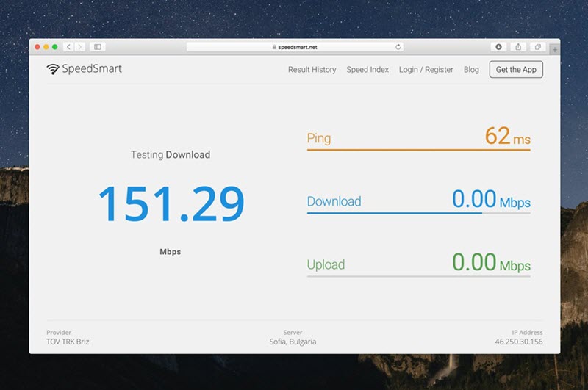
Task: Open Speed Index menu item
Action: 367,70
